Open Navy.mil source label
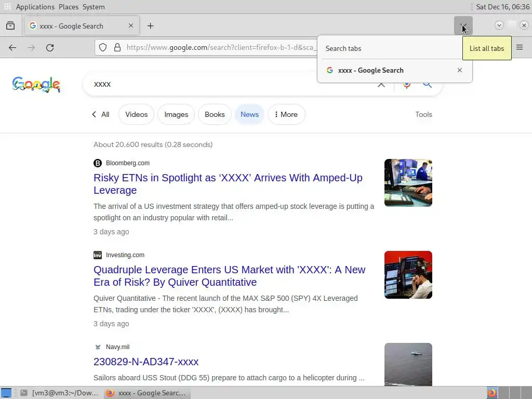 point(118,347)
